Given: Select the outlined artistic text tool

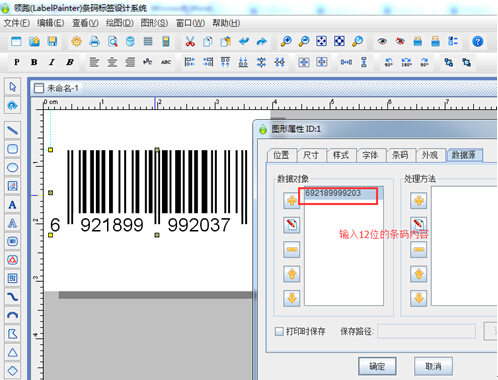Looking at the screenshot, I should click(x=13, y=223).
